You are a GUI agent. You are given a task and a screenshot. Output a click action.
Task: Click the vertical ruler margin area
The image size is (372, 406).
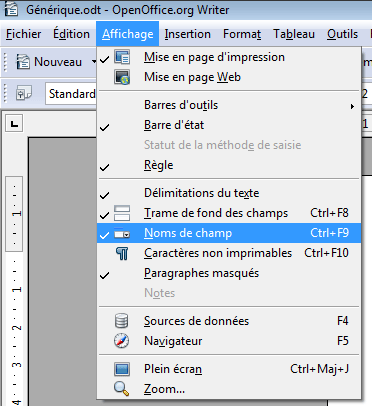click(14, 213)
